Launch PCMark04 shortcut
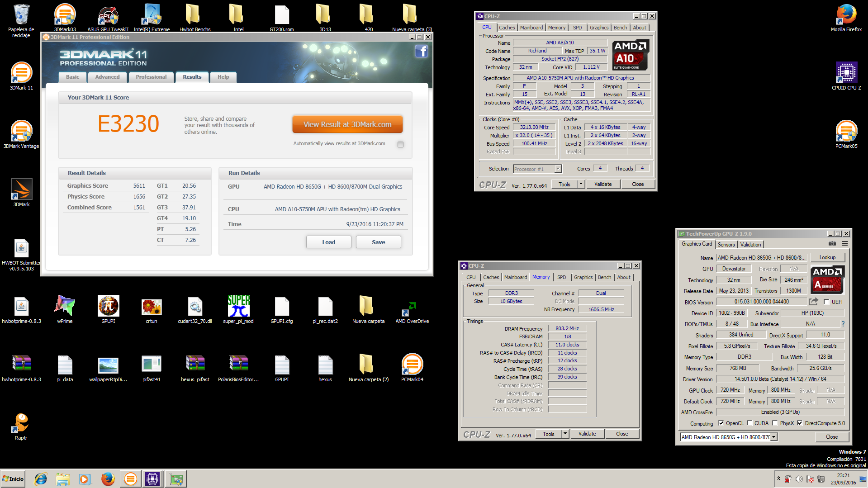 [412, 368]
